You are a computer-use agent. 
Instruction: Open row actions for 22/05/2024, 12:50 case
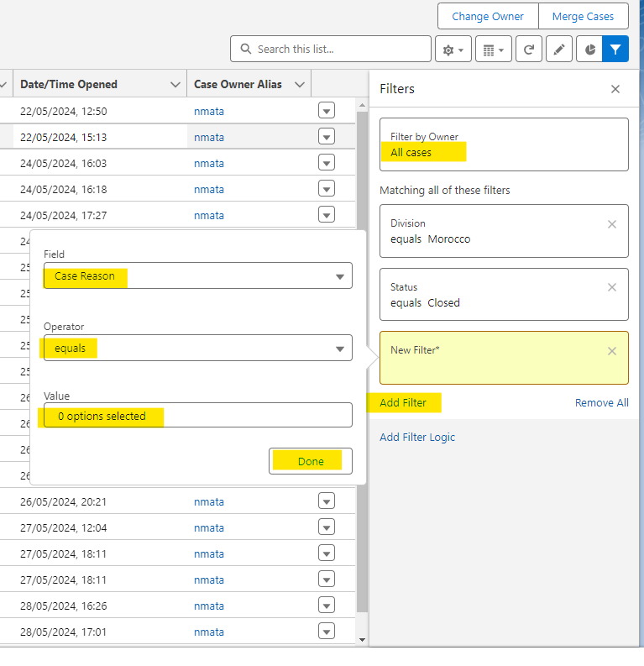(x=327, y=111)
